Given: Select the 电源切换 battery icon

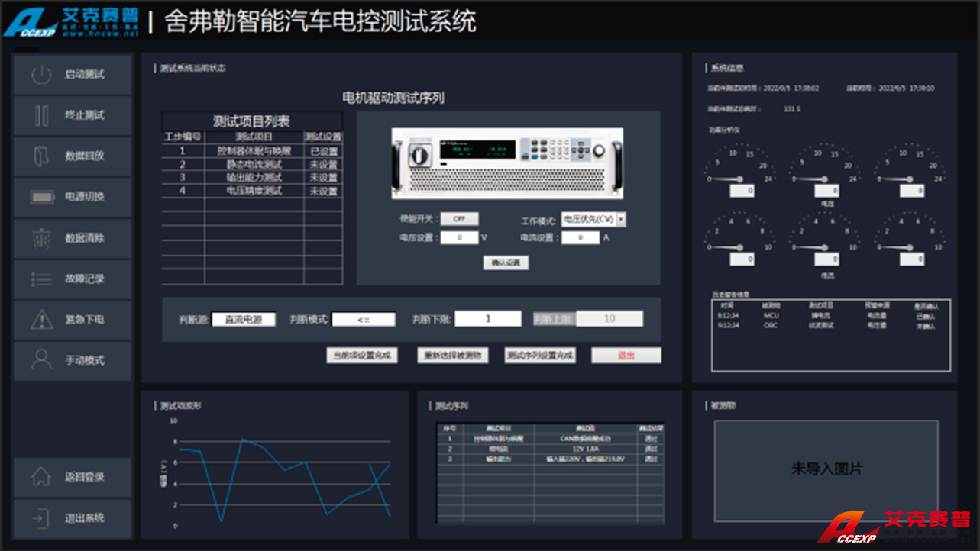Looking at the screenshot, I should tap(42, 197).
